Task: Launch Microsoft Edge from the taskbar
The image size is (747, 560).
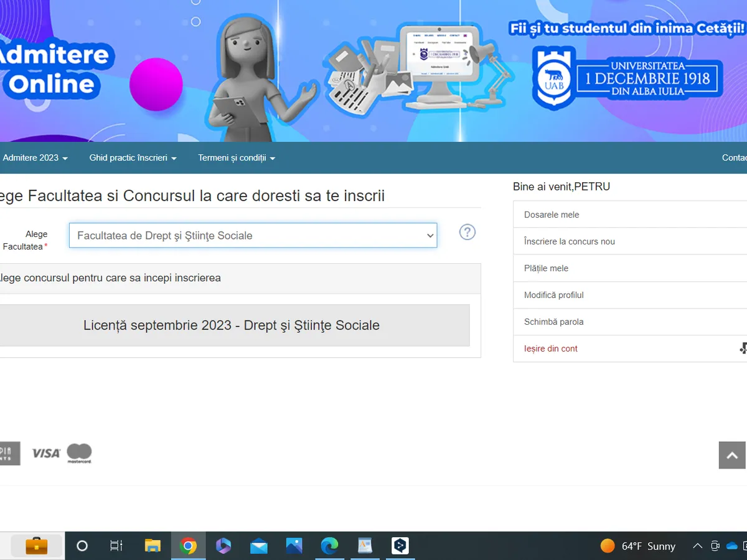Action: pos(329,546)
